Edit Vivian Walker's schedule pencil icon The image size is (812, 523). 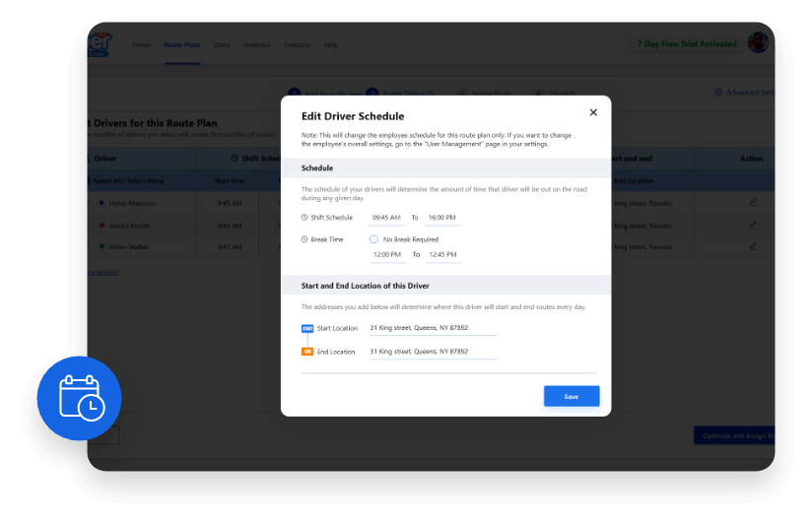[754, 246]
